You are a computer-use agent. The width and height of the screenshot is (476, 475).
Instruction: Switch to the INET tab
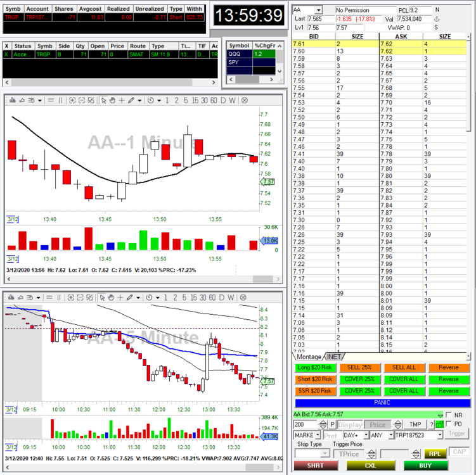[x=335, y=357]
